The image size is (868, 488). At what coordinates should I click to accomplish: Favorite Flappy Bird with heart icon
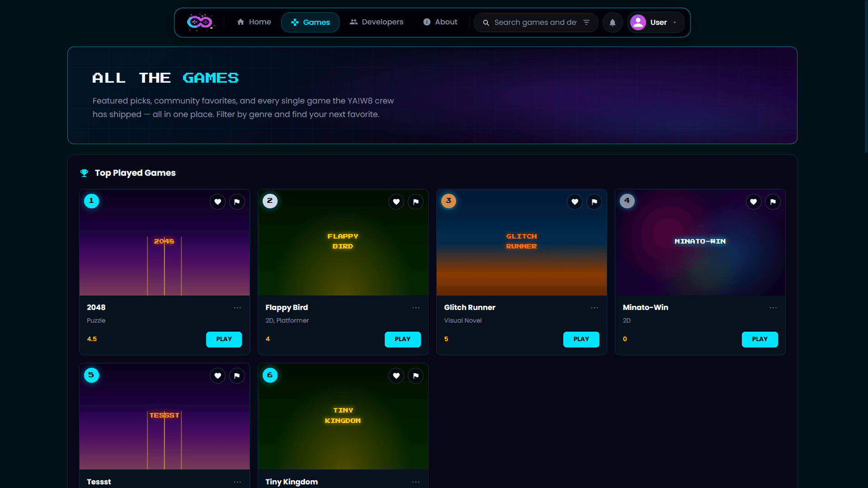pyautogui.click(x=396, y=202)
